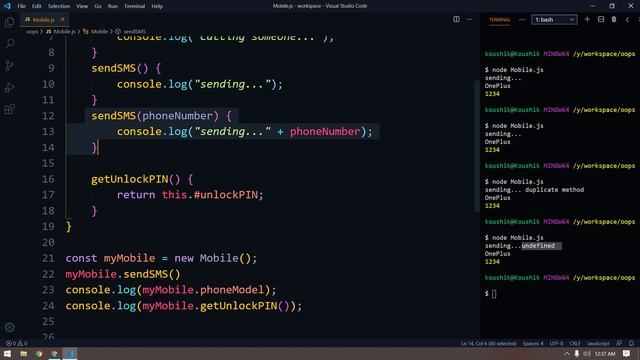Click line number 12 in the gutter

point(48,116)
